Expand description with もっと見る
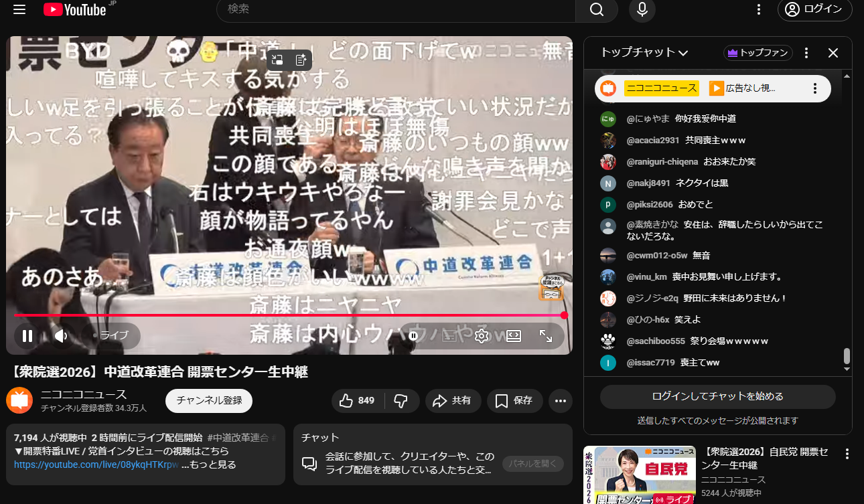The height and width of the screenshot is (504, 864). 208,465
